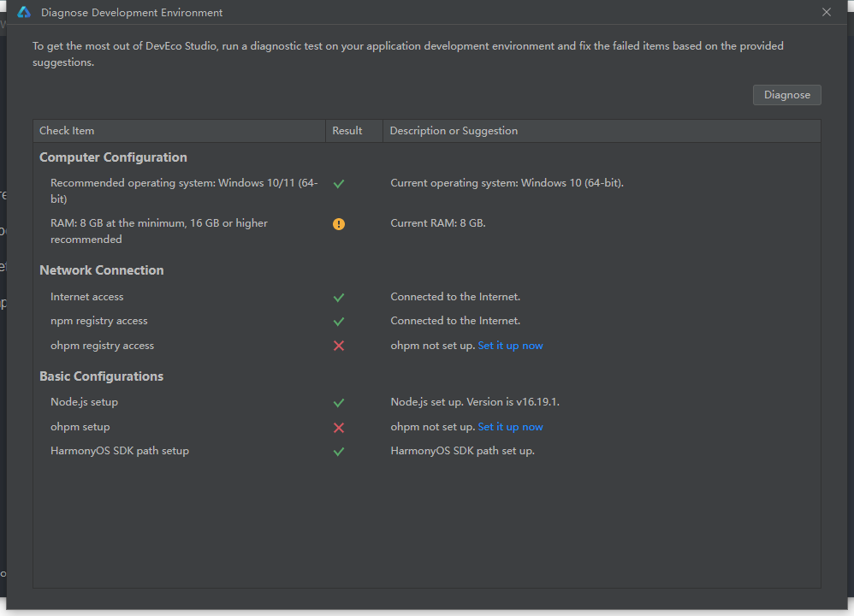Click the green check for HarmonyOS SDK path
The width and height of the screenshot is (854, 616).
click(x=339, y=452)
